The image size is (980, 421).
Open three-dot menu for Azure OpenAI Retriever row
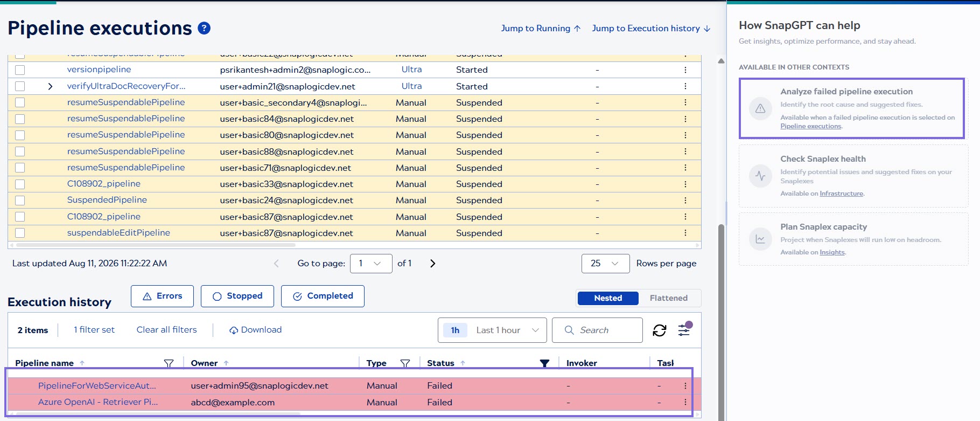point(685,402)
